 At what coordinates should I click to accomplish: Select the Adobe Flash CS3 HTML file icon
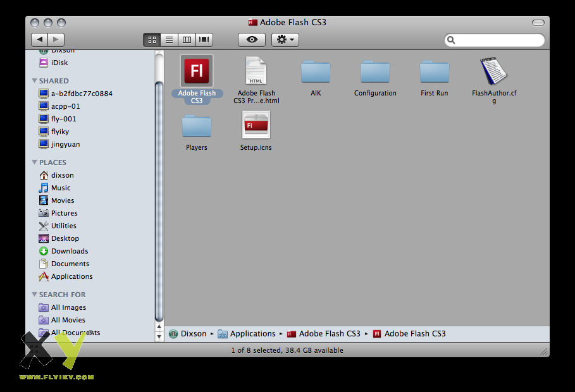tap(256, 71)
